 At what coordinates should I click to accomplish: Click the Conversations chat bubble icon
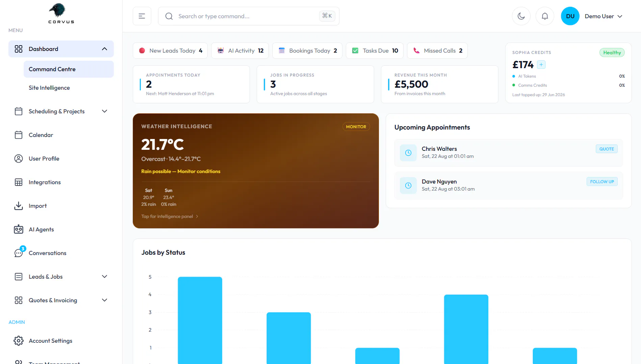pyautogui.click(x=19, y=253)
